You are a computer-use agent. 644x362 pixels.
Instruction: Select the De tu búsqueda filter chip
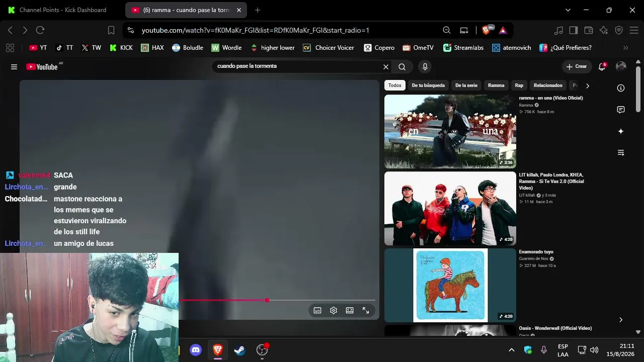tap(428, 85)
